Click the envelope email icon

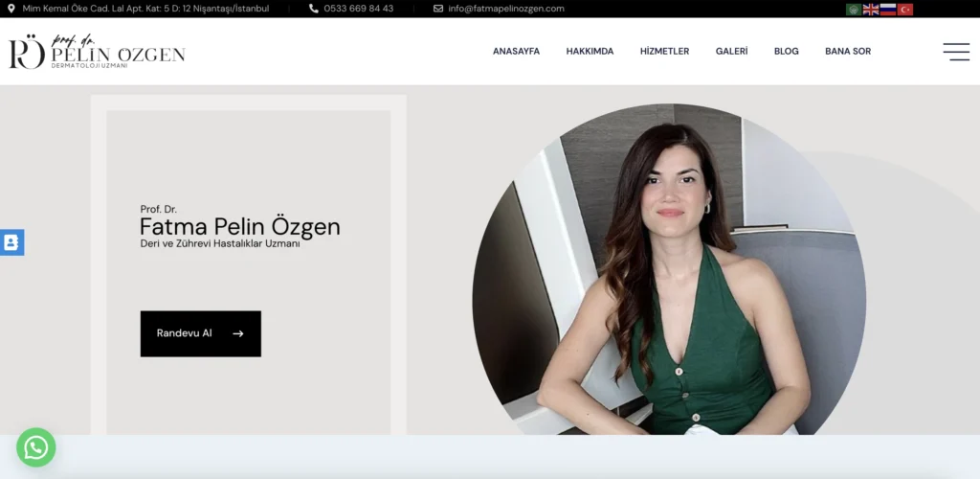[438, 9]
